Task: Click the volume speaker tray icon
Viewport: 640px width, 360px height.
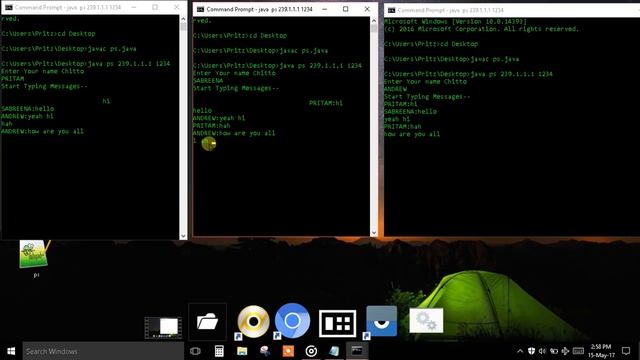Action: click(542, 351)
